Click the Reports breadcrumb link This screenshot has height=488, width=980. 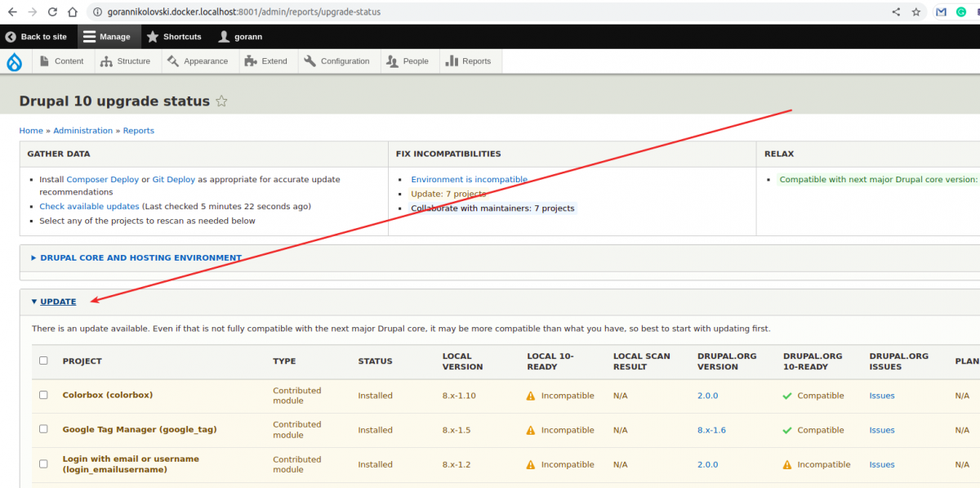pos(139,131)
